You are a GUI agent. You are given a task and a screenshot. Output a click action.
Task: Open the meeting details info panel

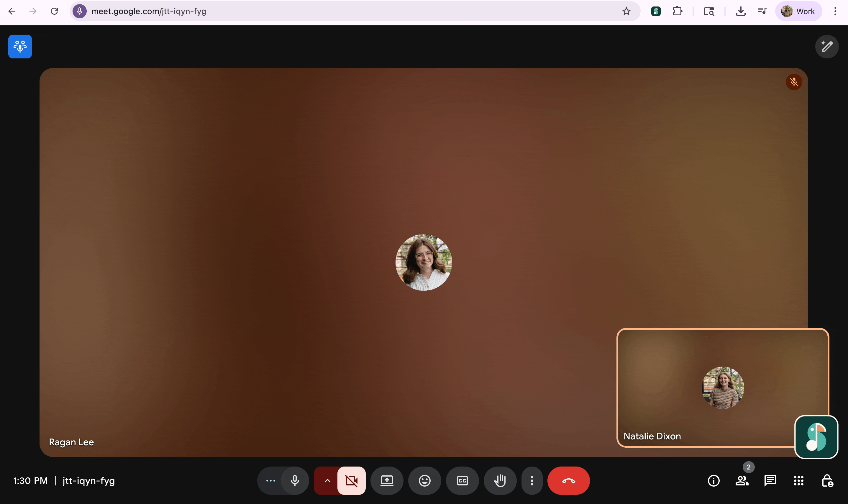coord(713,481)
